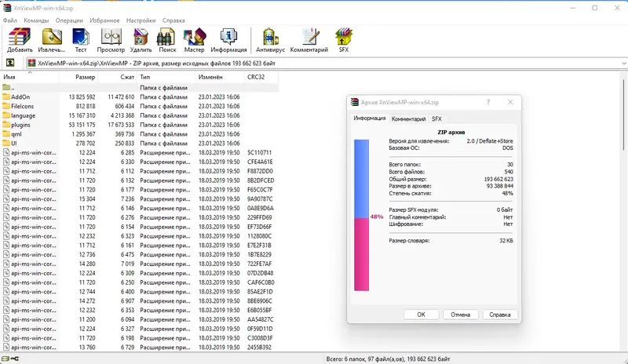The image size is (628, 364).
Task: Switch to the Комментарий tab in dialog
Action: pyautogui.click(x=408, y=119)
